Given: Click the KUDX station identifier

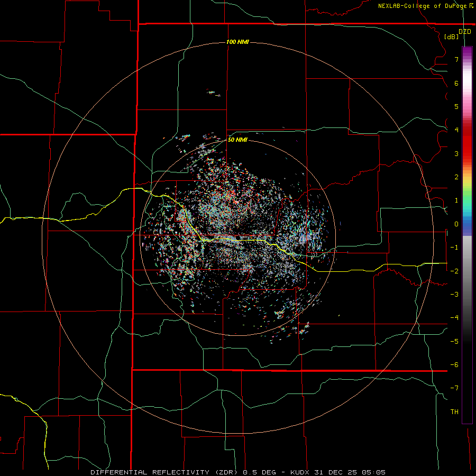Looking at the screenshot, I should point(300,472).
